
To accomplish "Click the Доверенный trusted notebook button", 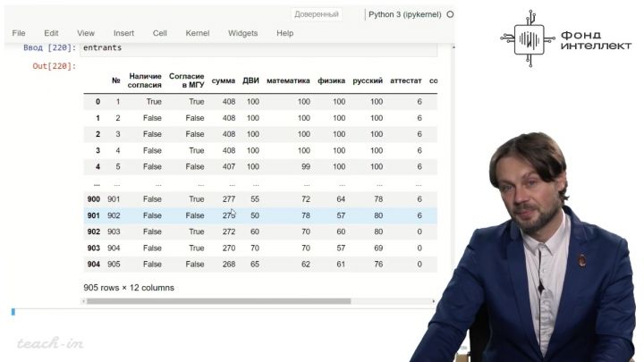I will [x=317, y=14].
